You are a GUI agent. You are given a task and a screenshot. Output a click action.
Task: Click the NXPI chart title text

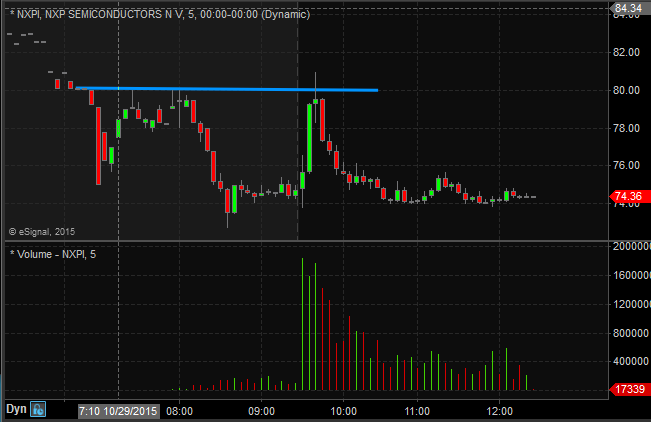pyautogui.click(x=160, y=15)
